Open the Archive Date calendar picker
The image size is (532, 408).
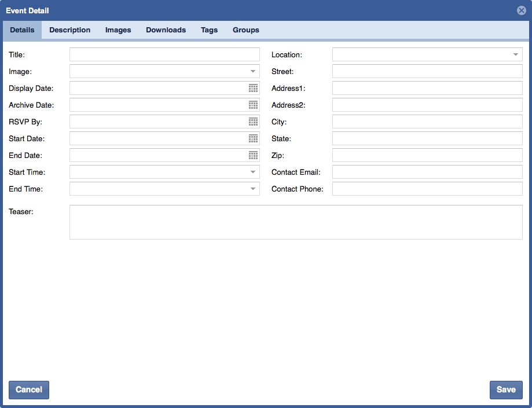(x=253, y=105)
